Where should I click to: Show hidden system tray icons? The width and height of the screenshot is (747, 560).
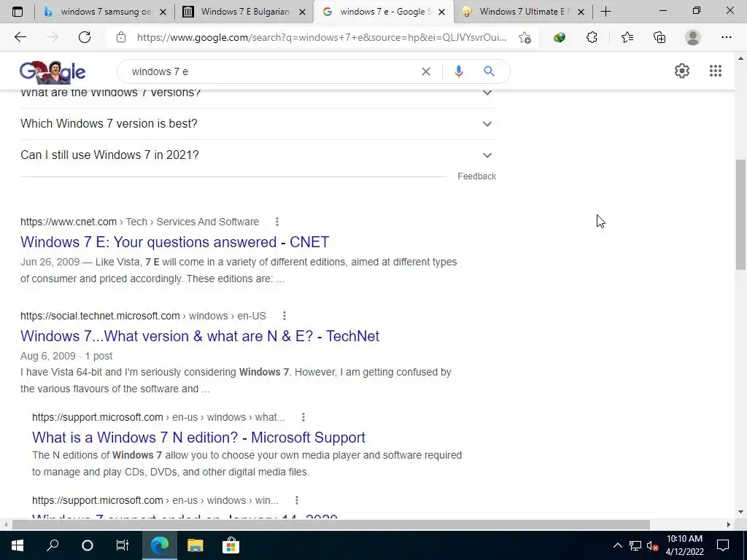pos(617,545)
